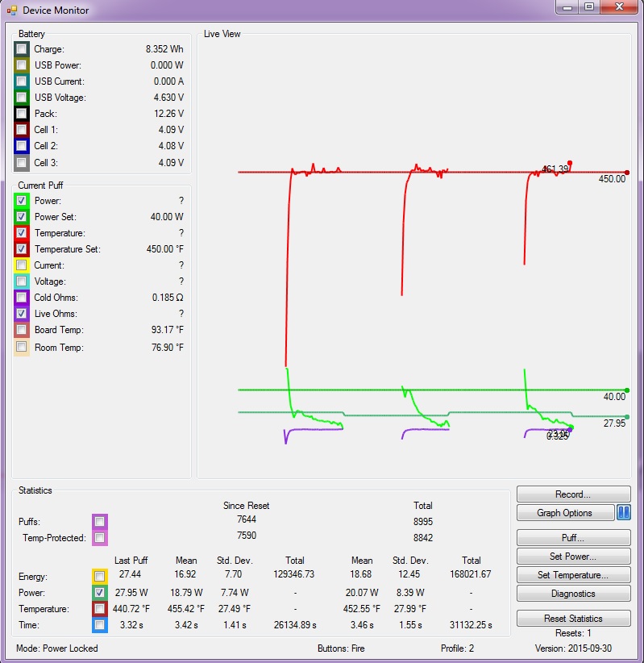This screenshot has width=644, height=663.
Task: Click the Board Temp value 93.17 °F
Action: click(168, 330)
